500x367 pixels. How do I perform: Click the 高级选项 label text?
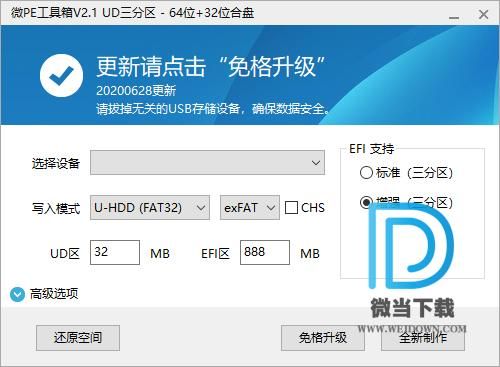point(54,294)
